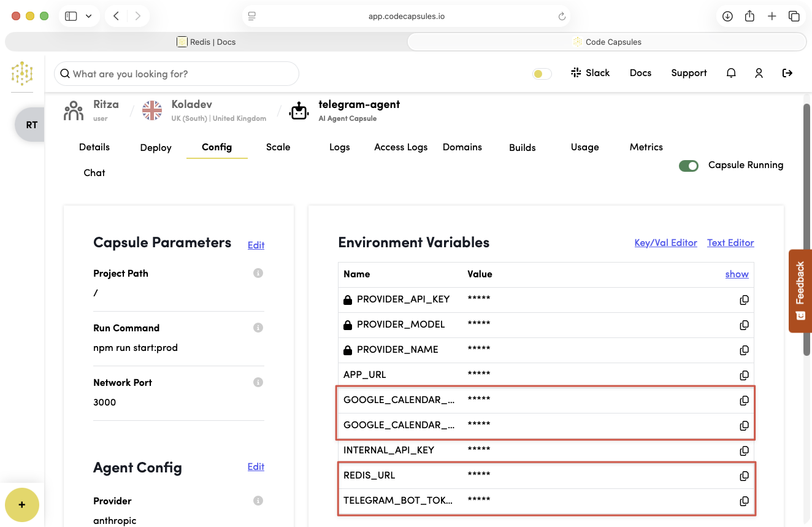Open the user profile icon
The image size is (812, 527).
[x=759, y=73]
